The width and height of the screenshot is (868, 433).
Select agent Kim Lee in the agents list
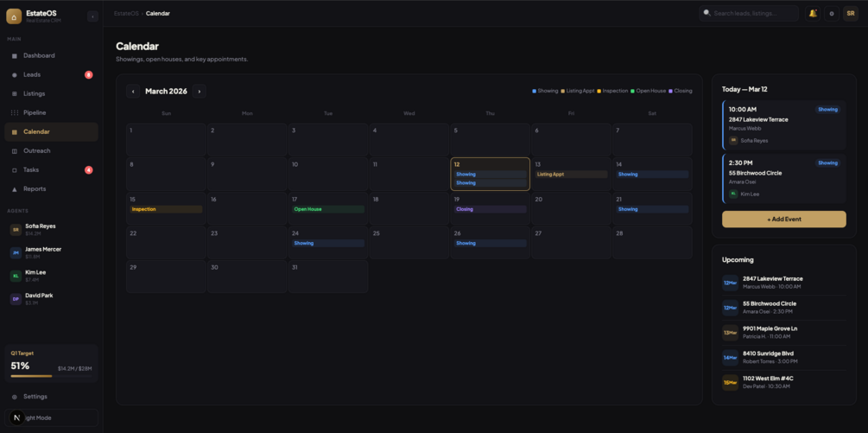52,275
